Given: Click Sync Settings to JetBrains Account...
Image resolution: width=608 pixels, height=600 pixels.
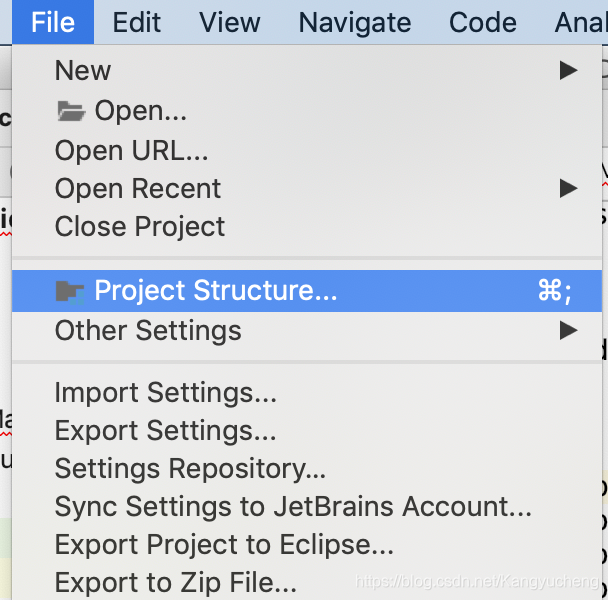Looking at the screenshot, I should coord(293,507).
